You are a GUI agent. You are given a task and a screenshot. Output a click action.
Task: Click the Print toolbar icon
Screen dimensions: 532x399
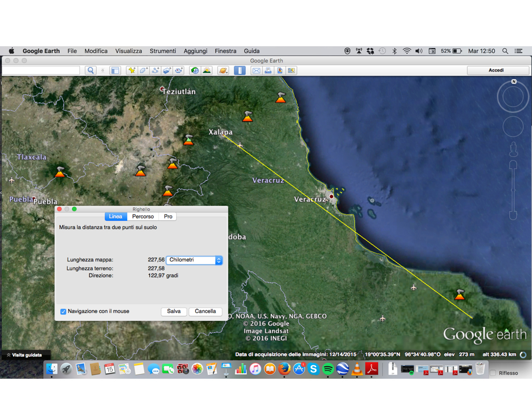268,70
